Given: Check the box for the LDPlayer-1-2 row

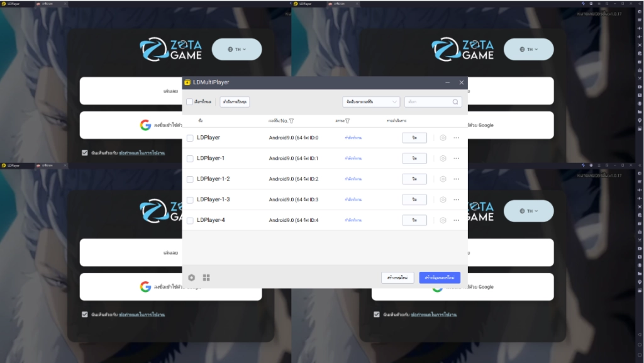Looking at the screenshot, I should coord(190,179).
